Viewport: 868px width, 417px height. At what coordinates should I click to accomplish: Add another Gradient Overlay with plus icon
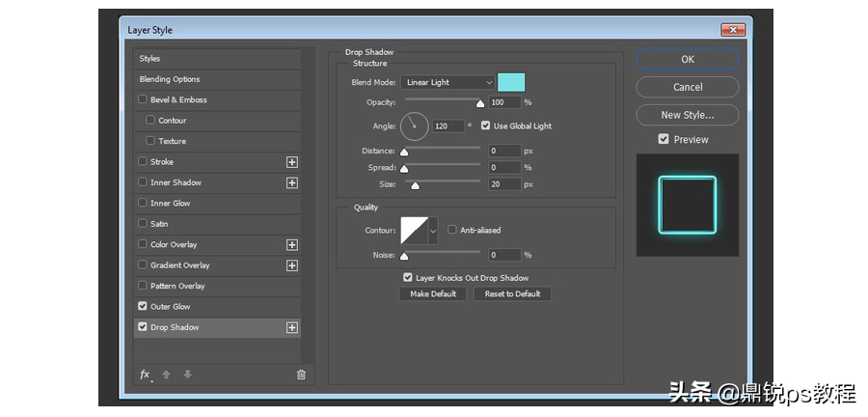pos(291,265)
